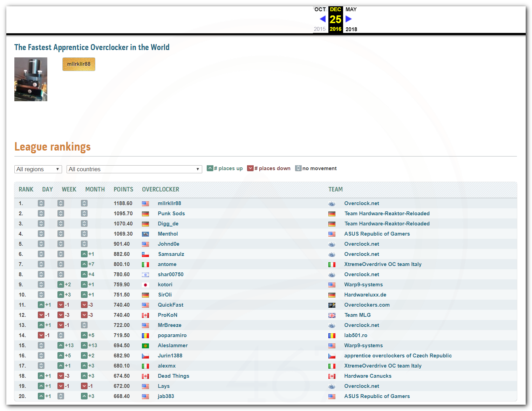This screenshot has height=411, width=532.
Task: Click the red down arrow in rank 12 day column
Action: pos(41,315)
